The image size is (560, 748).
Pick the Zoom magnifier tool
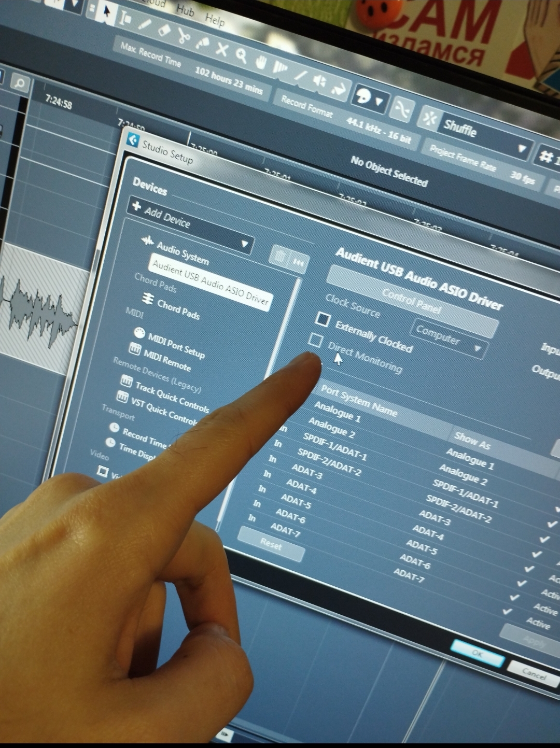pos(242,55)
